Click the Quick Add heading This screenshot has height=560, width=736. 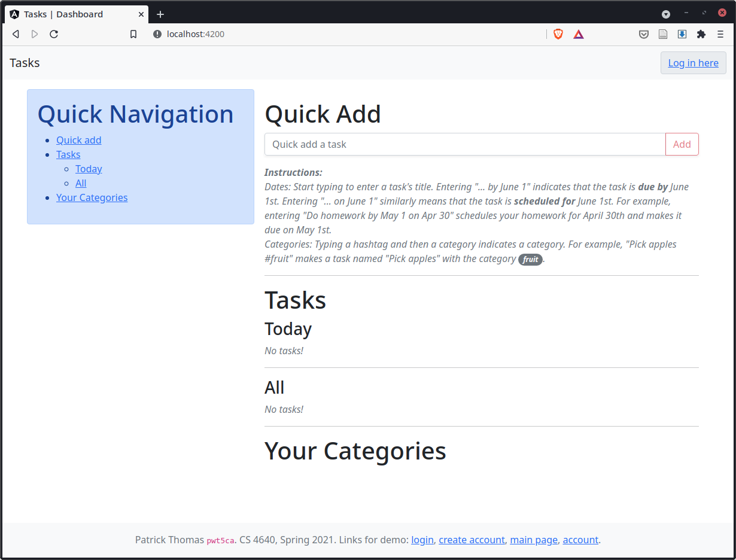click(x=323, y=114)
